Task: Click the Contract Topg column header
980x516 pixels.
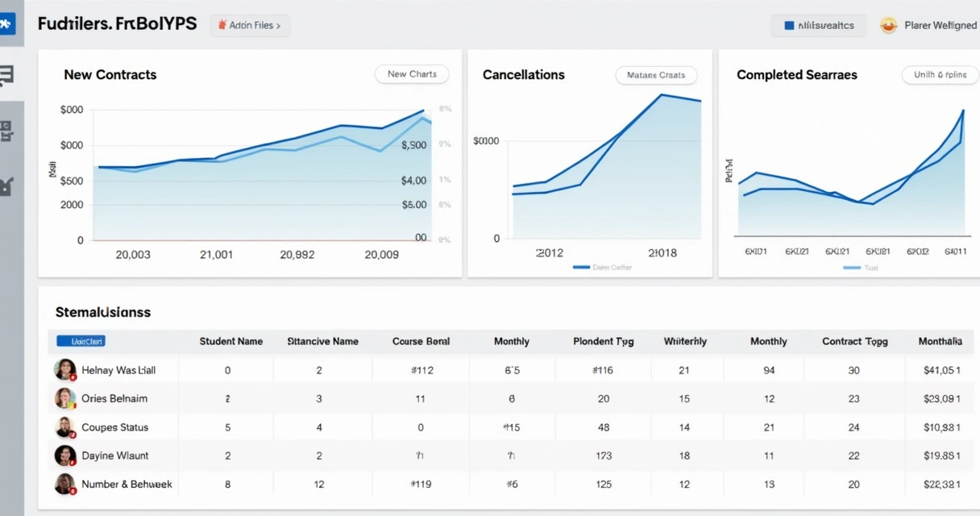Action: coord(854,341)
